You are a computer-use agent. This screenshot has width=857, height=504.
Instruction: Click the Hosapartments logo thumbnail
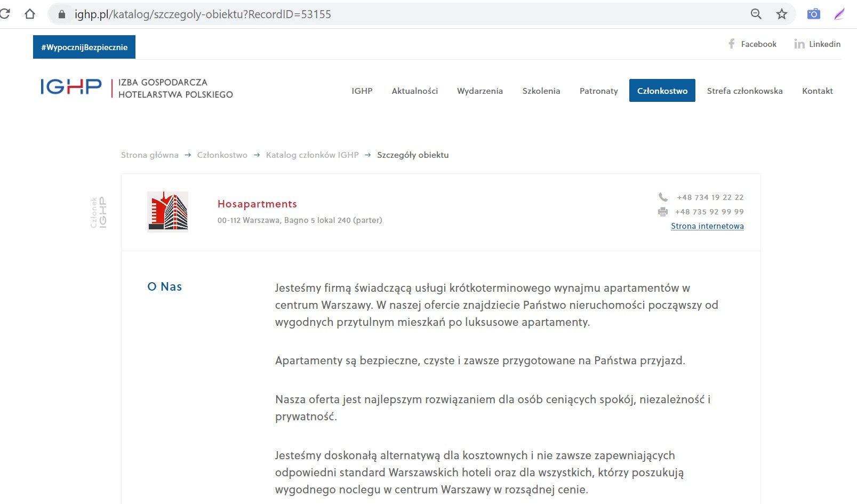[167, 212]
